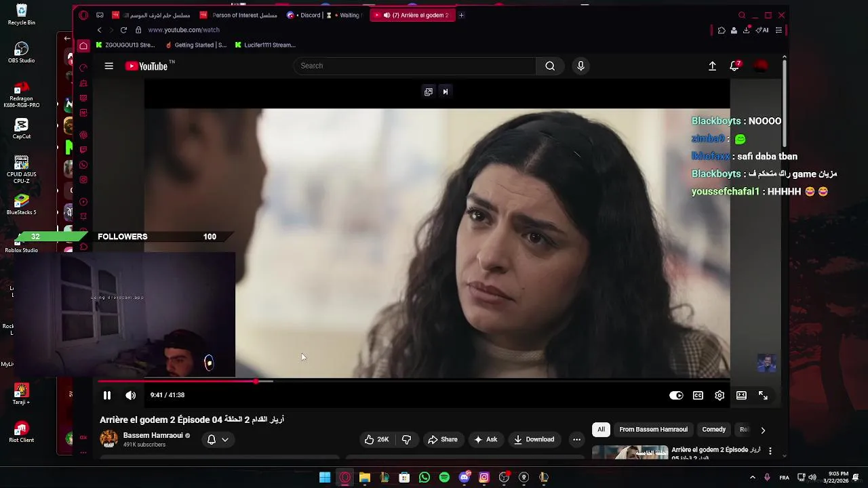The width and height of the screenshot is (868, 488).
Task: Switch to the Person of Interest tab
Action: coord(239,15)
